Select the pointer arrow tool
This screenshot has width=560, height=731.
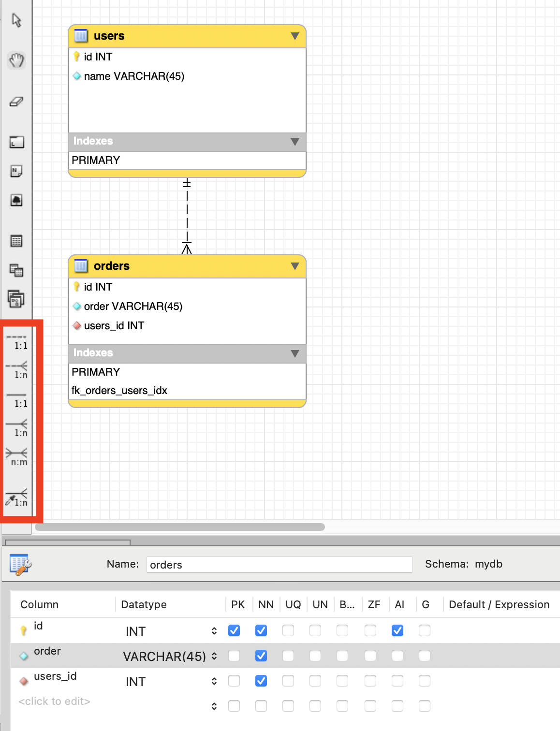coord(16,20)
